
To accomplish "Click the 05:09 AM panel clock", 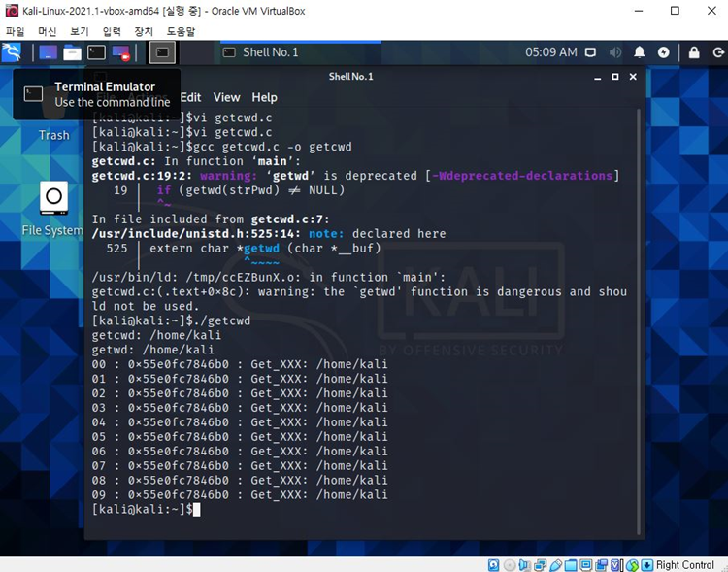I will pyautogui.click(x=551, y=52).
